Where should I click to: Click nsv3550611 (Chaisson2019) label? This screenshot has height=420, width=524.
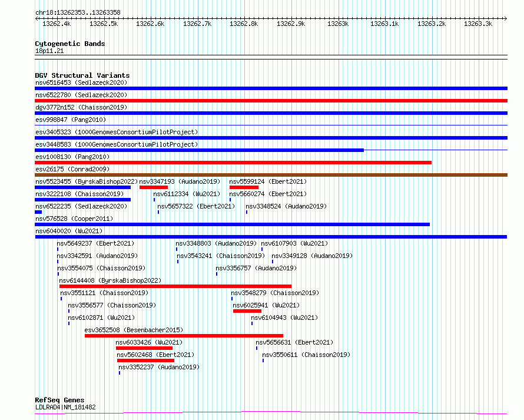pos(306,355)
